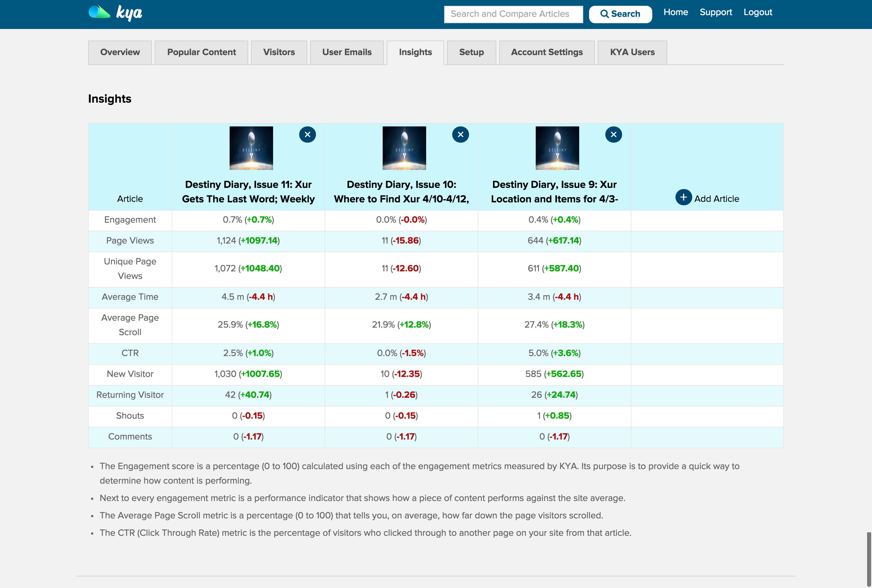Select the KYA Users tab

click(632, 52)
